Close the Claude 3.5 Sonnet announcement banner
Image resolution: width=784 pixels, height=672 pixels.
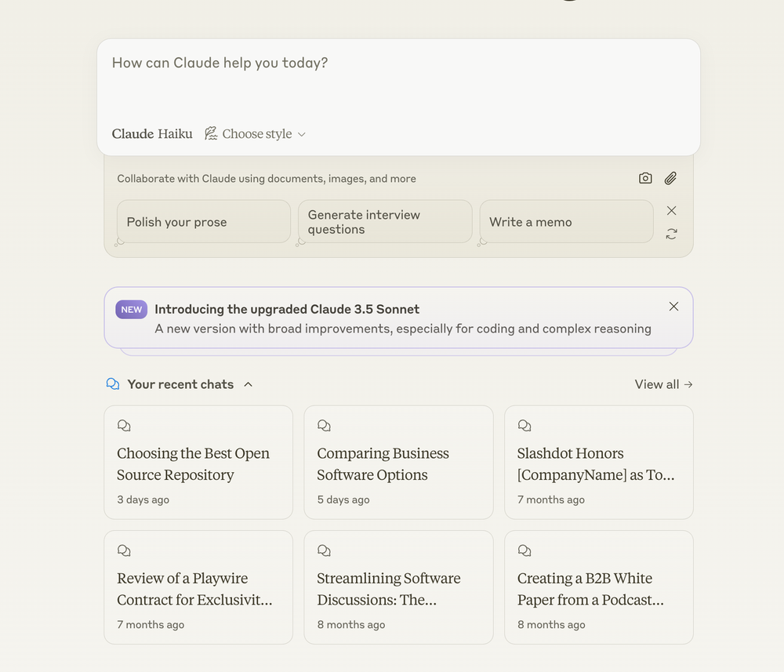coord(673,307)
